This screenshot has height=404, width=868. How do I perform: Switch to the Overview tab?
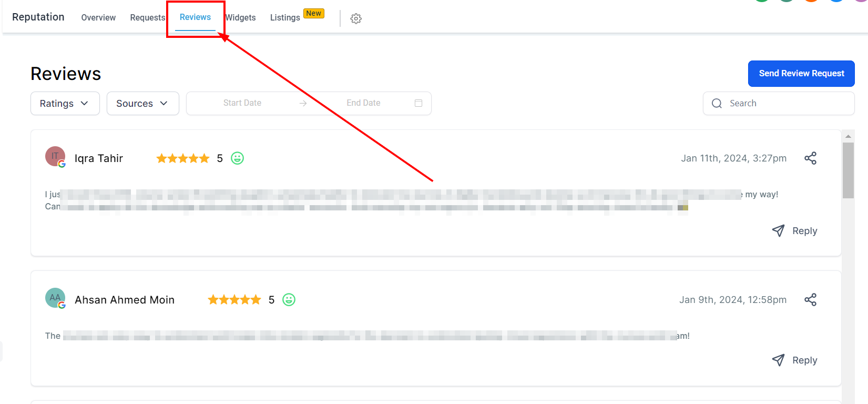pyautogui.click(x=98, y=17)
